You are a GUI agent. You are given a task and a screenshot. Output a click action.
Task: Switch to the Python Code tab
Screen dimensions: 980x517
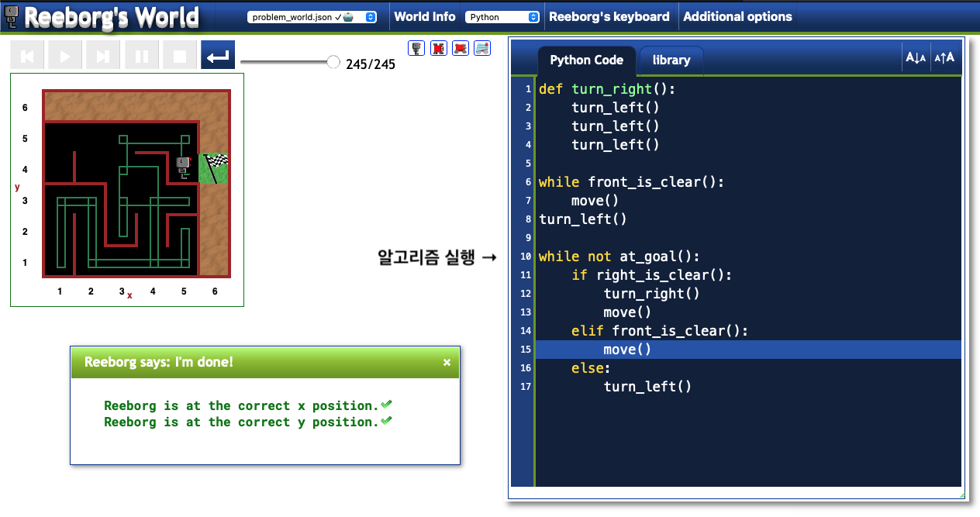(x=586, y=60)
